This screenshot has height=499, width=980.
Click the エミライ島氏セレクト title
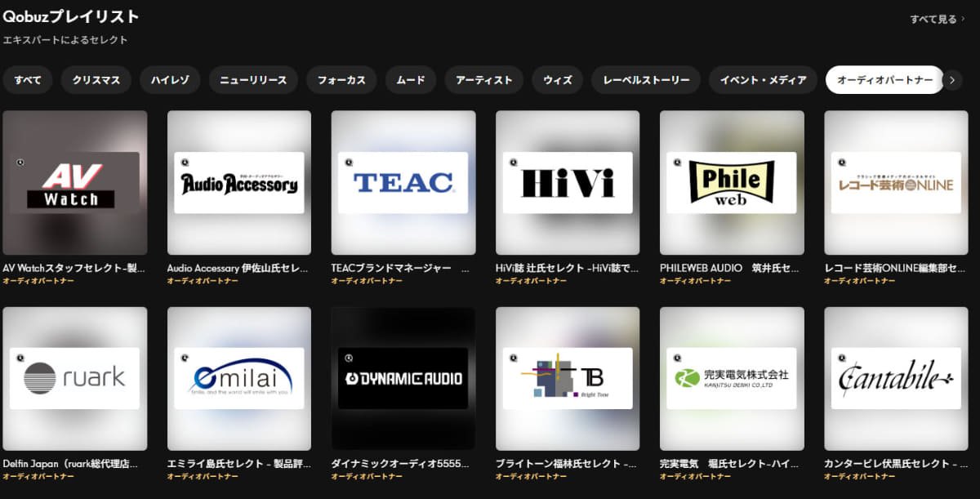[238, 463]
